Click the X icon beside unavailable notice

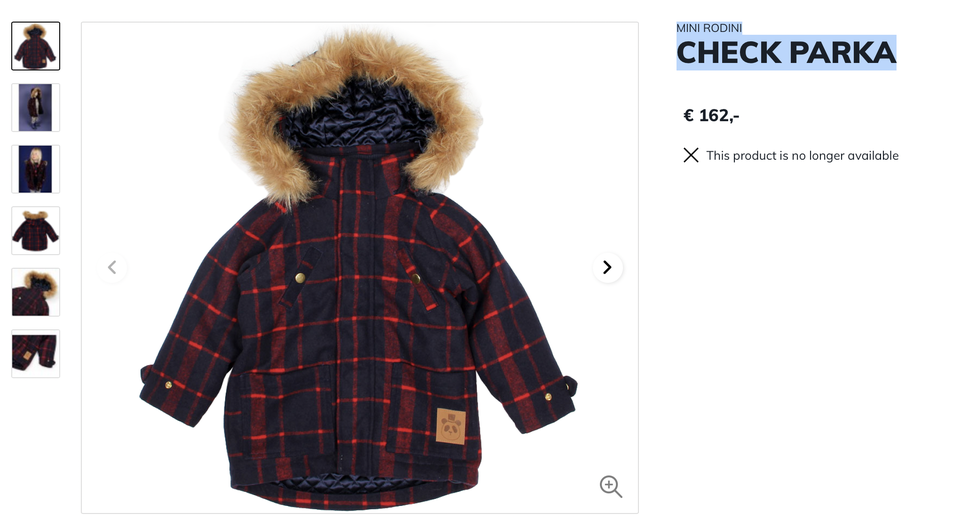pyautogui.click(x=691, y=156)
